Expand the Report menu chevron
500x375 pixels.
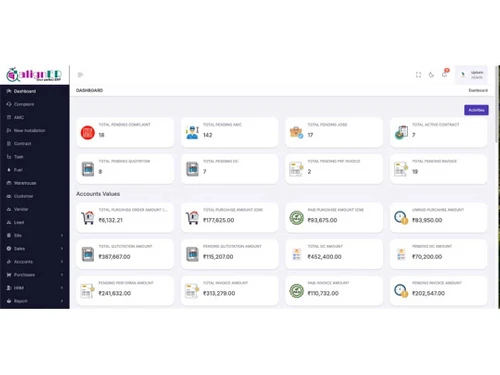pyautogui.click(x=62, y=301)
